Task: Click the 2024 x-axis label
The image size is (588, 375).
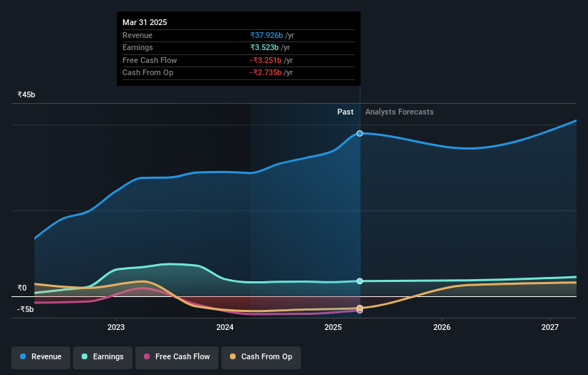Action: point(225,327)
